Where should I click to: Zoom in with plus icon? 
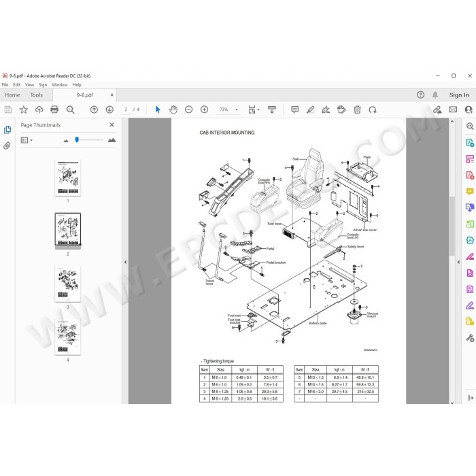coord(204,109)
